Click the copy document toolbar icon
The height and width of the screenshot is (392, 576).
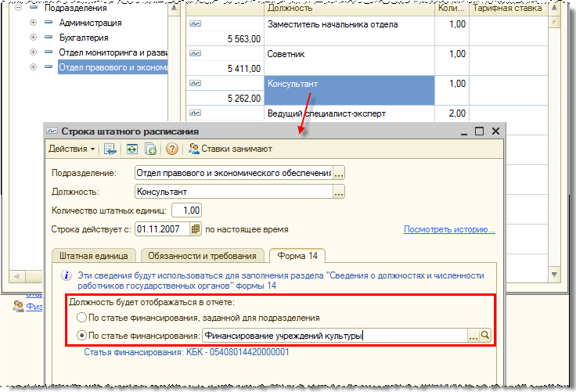[x=150, y=149]
